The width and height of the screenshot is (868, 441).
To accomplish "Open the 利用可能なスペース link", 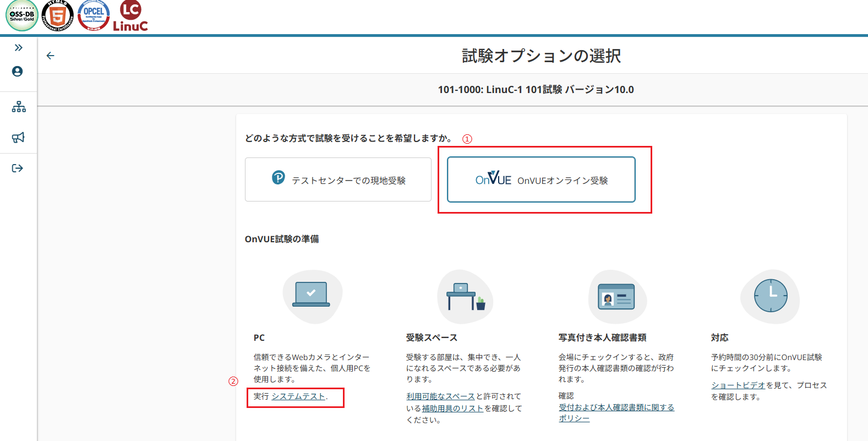I will (x=440, y=396).
